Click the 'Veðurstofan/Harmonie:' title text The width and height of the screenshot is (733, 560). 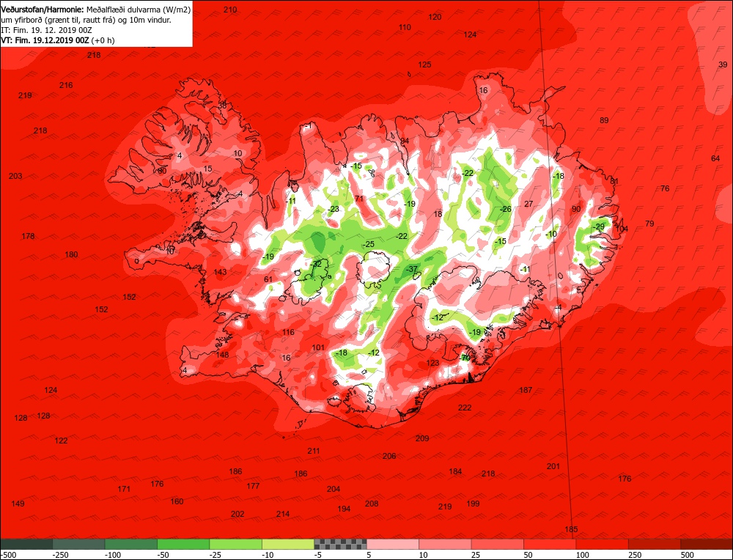pos(43,10)
